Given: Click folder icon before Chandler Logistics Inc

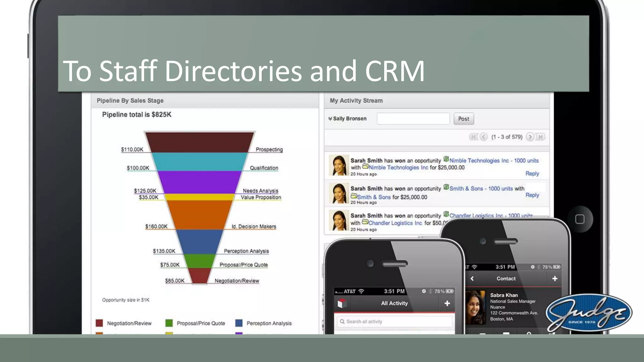Looking at the screenshot, I should pos(365,222).
